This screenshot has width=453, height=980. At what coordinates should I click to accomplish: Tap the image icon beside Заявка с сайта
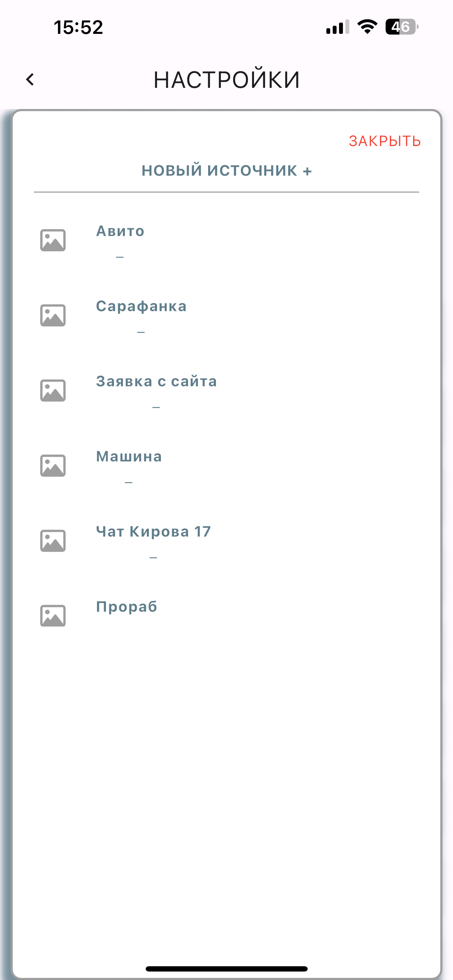coord(53,390)
